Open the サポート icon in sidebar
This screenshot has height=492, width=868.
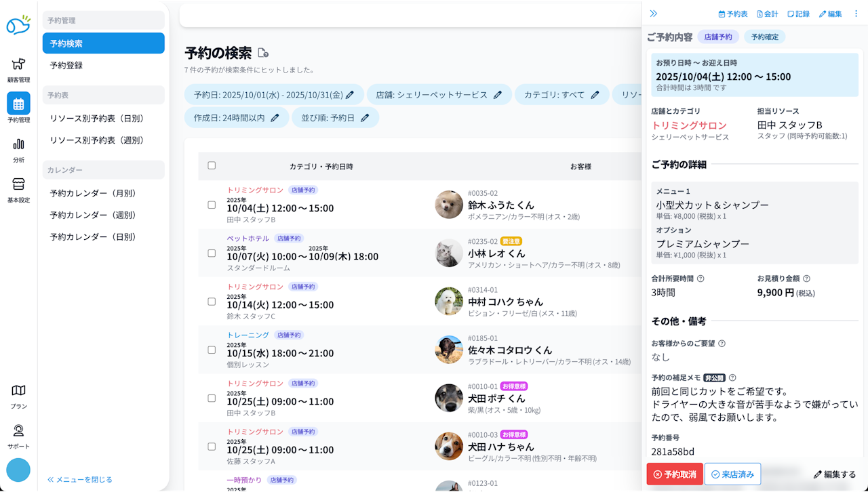pyautogui.click(x=18, y=436)
